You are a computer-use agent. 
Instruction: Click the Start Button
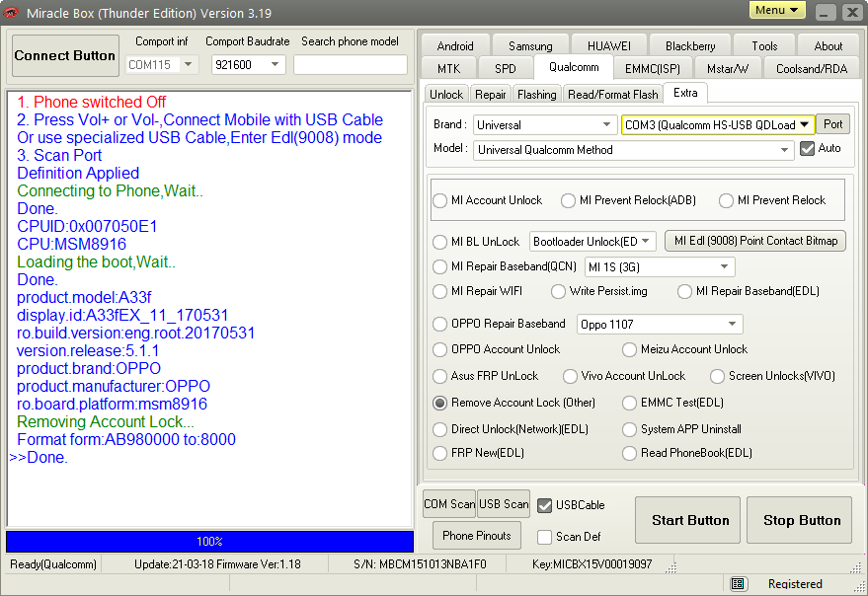coord(690,521)
